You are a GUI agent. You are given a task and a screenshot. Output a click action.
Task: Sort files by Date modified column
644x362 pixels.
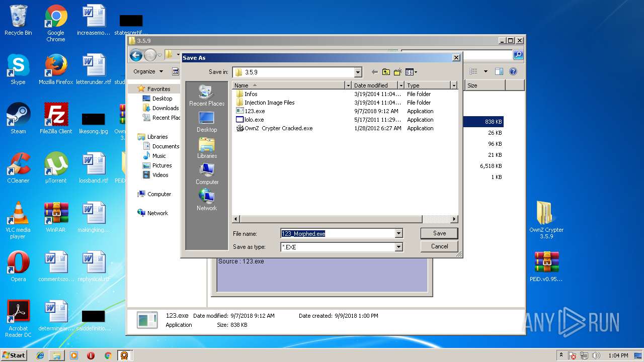[374, 85]
